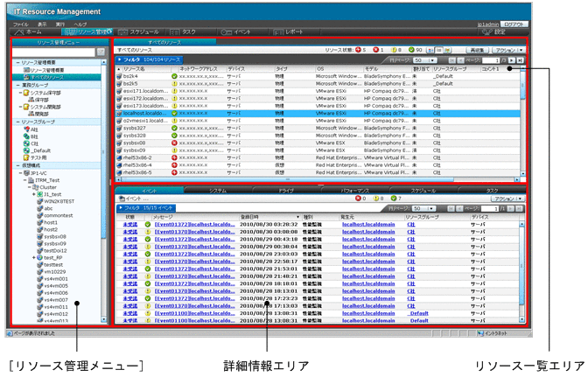Click the resource list page number field
This screenshot has width=588, height=377.
coord(491,60)
